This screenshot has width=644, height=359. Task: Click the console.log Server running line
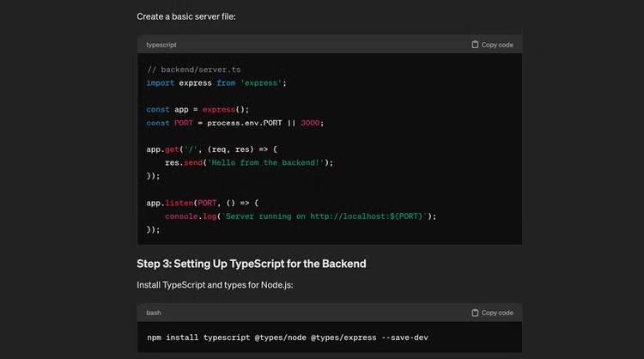click(x=301, y=216)
